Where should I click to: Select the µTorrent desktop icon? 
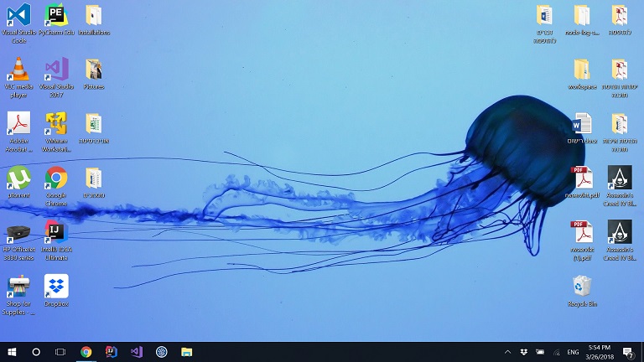pyautogui.click(x=18, y=178)
